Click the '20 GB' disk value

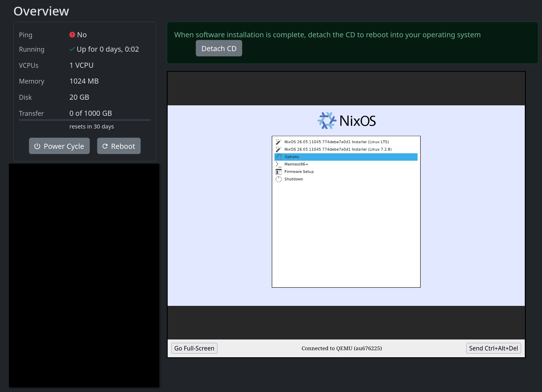tap(79, 97)
